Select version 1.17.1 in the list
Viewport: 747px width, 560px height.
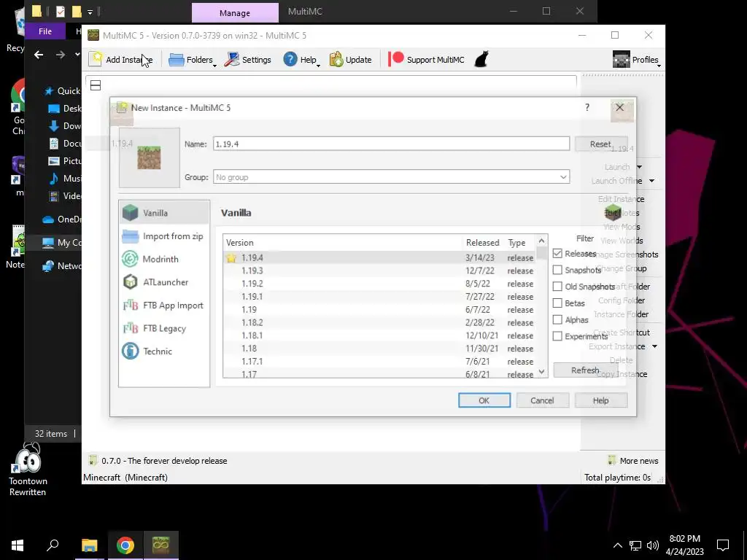(379, 362)
